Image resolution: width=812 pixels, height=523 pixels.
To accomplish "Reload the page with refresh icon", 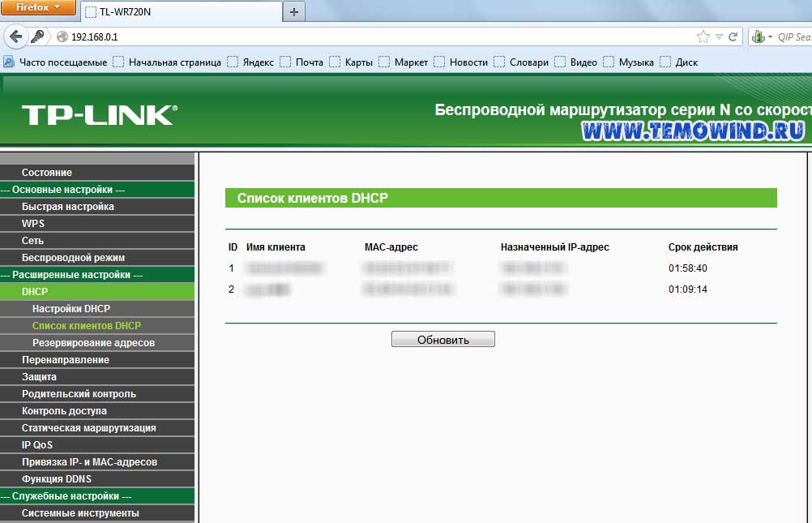I will click(733, 36).
